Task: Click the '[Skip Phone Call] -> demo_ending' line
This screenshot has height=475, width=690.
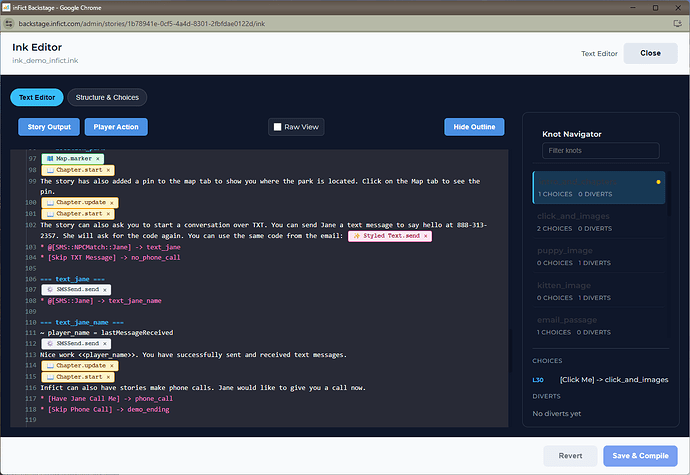Action: [105, 409]
